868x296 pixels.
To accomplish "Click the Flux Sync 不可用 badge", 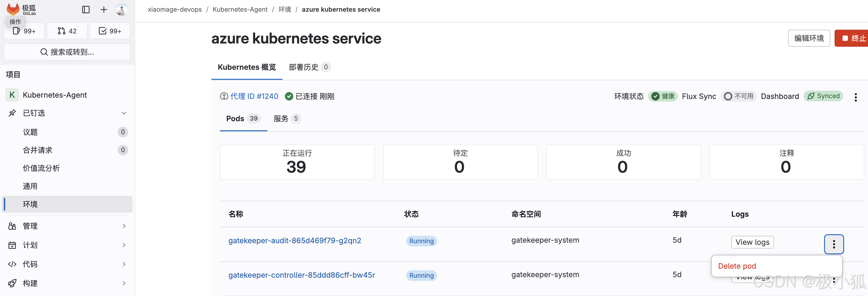I will (739, 97).
